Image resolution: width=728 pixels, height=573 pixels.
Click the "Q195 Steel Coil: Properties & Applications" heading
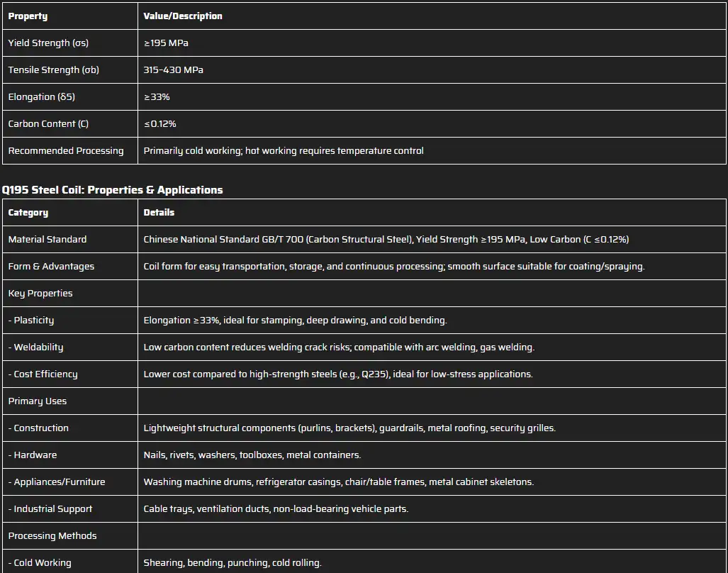pos(112,189)
